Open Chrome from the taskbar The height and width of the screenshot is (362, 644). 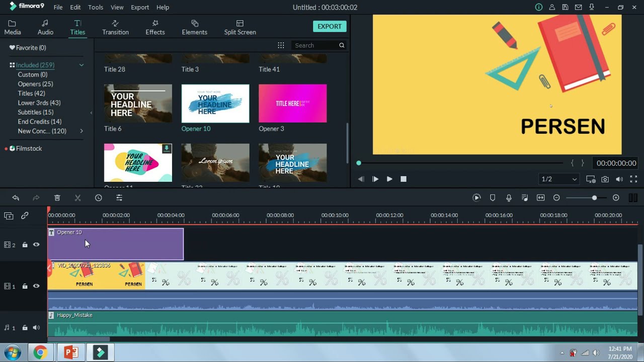click(x=40, y=352)
